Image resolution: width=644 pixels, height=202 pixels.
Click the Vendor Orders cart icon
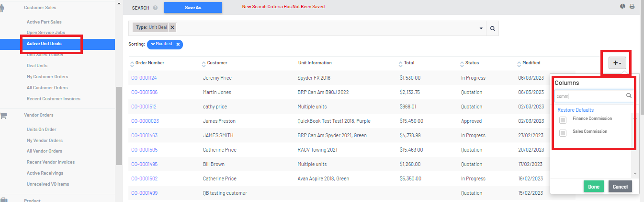click(x=4, y=115)
